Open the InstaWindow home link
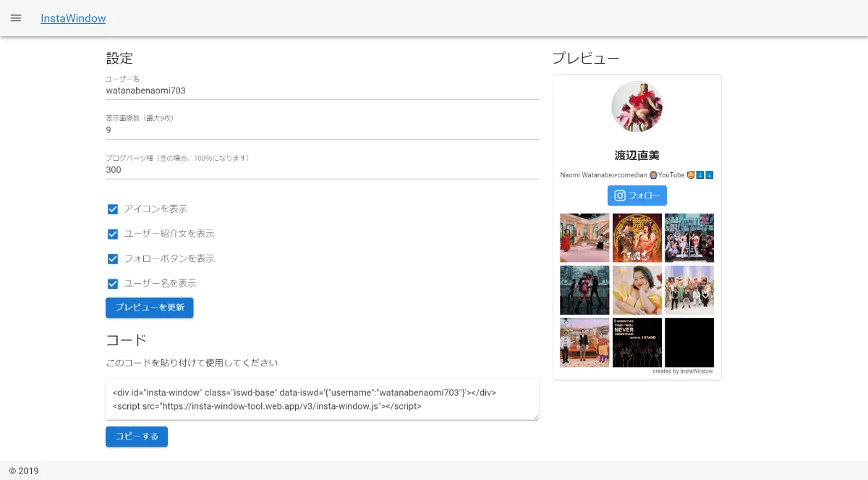 (73, 18)
